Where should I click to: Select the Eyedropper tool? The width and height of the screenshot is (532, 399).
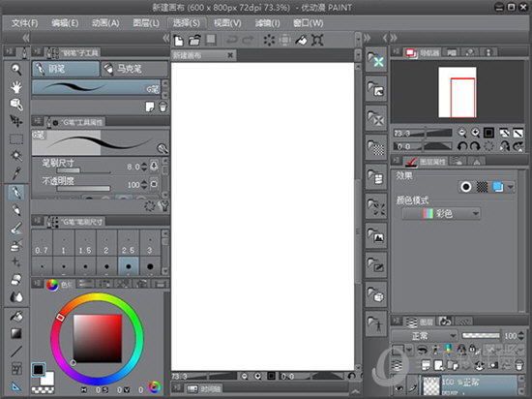[15, 173]
